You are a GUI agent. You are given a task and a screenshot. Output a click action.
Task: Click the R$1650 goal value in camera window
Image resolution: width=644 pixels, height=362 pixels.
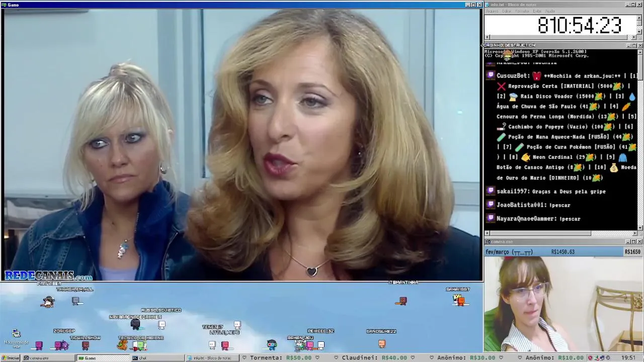[632, 252]
